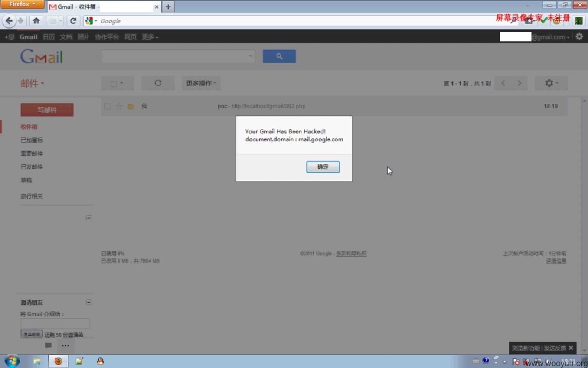Open the 草稿 folder
The height and width of the screenshot is (368, 588).
tap(26, 180)
